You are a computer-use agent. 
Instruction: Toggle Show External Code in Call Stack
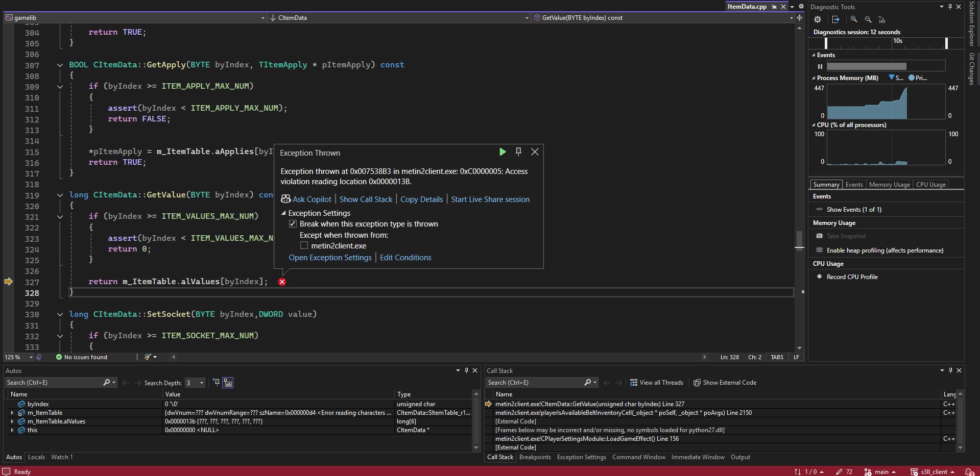(725, 383)
